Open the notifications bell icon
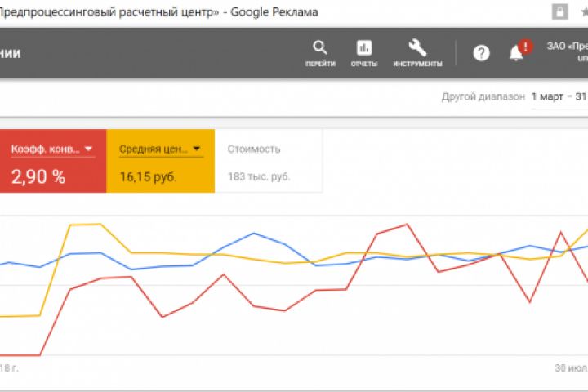Image resolution: width=588 pixels, height=392 pixels. [x=515, y=54]
